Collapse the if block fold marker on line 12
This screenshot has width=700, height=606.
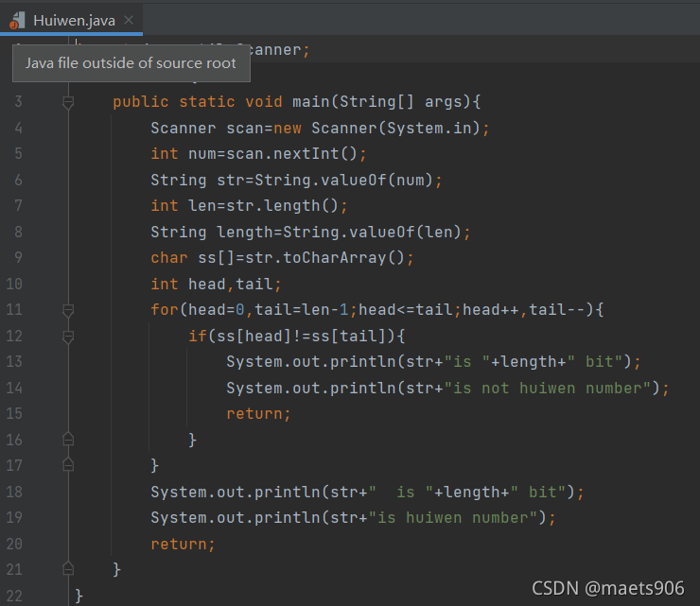(x=68, y=337)
